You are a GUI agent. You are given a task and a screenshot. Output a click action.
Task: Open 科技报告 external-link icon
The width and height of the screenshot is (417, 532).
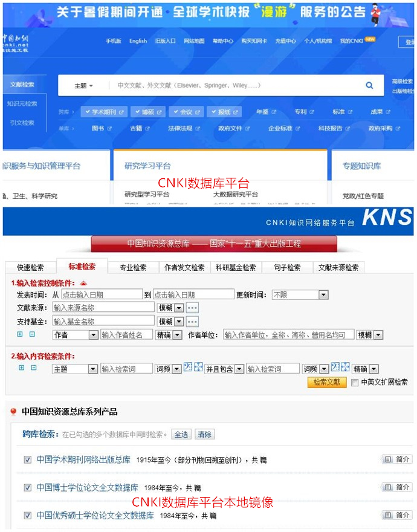click(x=347, y=129)
